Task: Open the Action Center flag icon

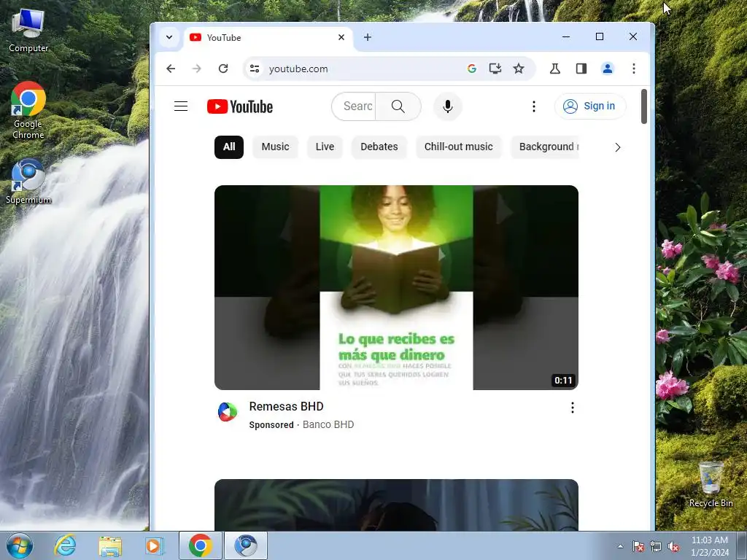Action: 638,546
